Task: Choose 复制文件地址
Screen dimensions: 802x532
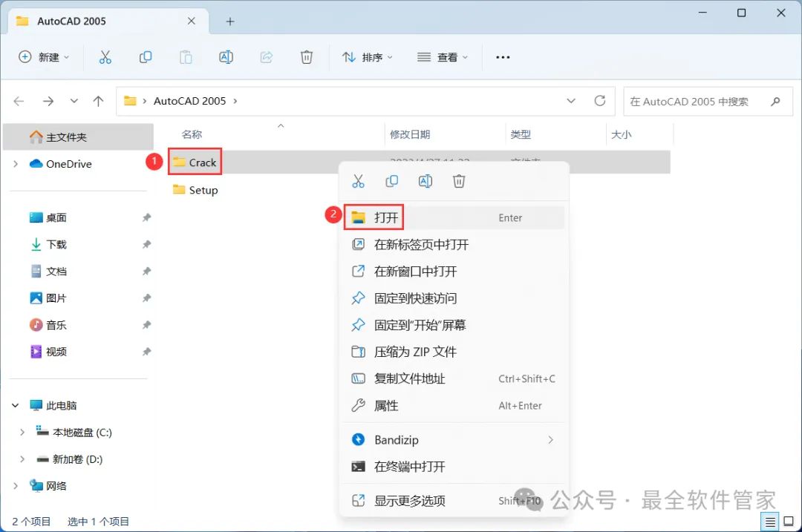Action: [x=454, y=378]
